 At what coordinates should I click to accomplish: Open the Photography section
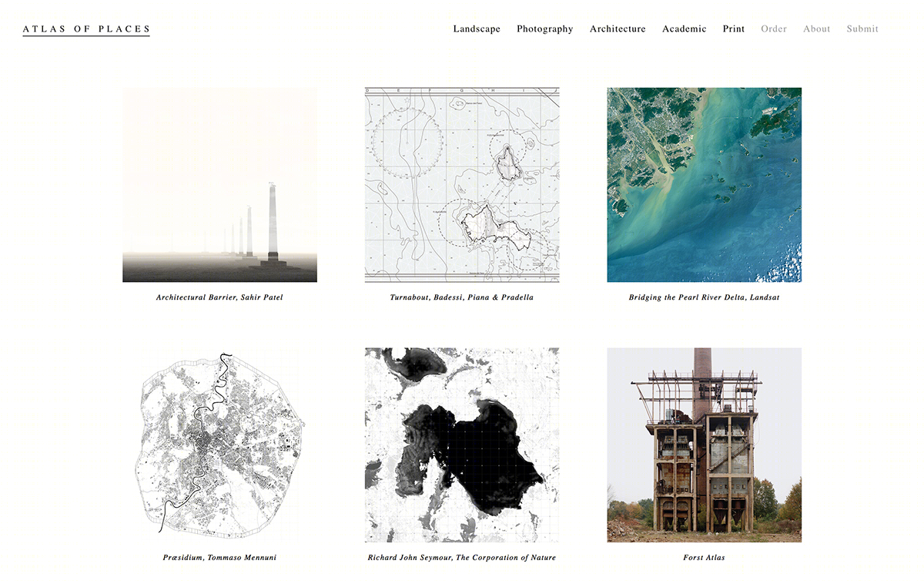click(545, 29)
